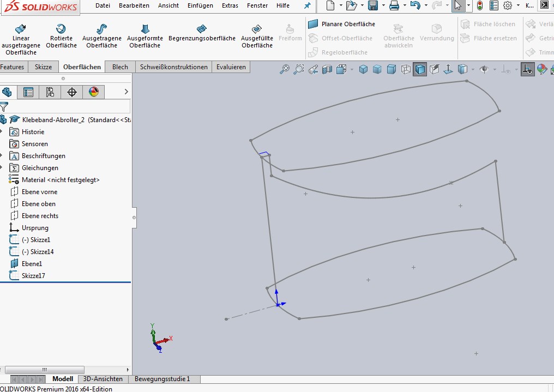
Task: Save the document with the floppy icon
Action: click(373, 5)
